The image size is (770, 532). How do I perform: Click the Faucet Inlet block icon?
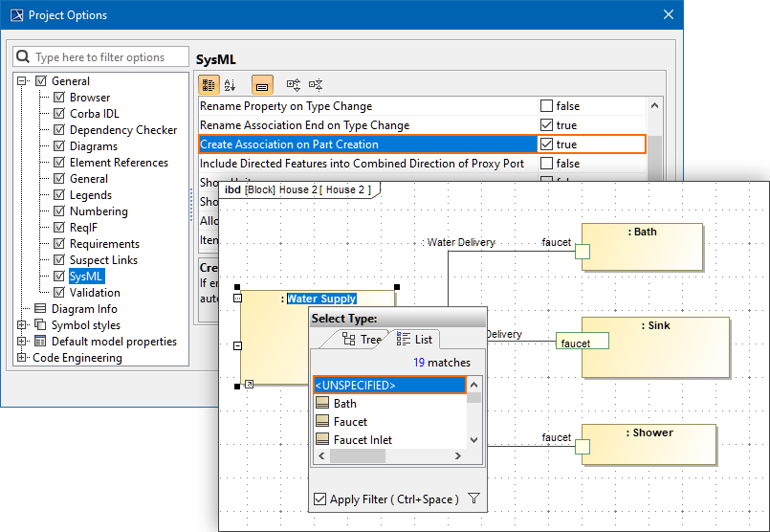322,440
